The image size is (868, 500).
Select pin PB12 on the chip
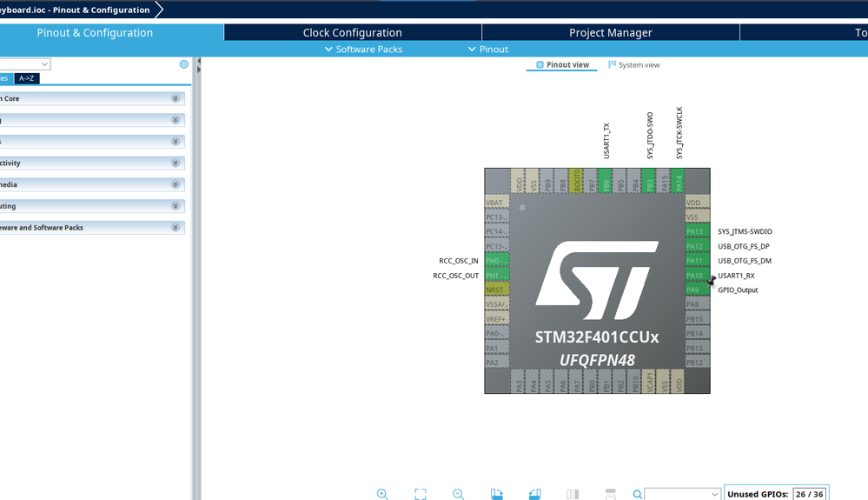pyautogui.click(x=698, y=363)
